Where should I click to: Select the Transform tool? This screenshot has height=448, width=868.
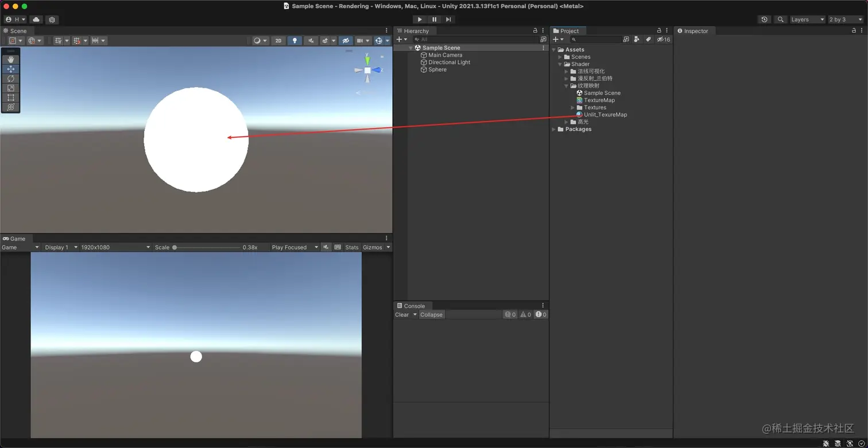tap(10, 107)
